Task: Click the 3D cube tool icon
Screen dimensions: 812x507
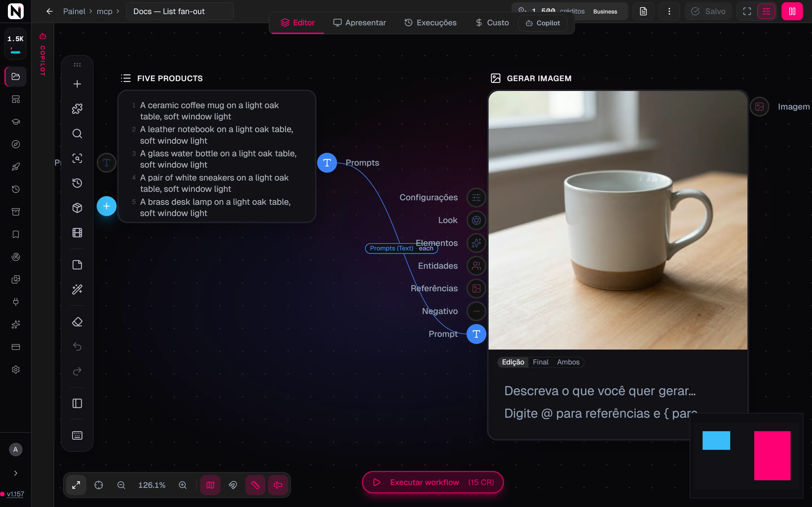Action: [77, 208]
